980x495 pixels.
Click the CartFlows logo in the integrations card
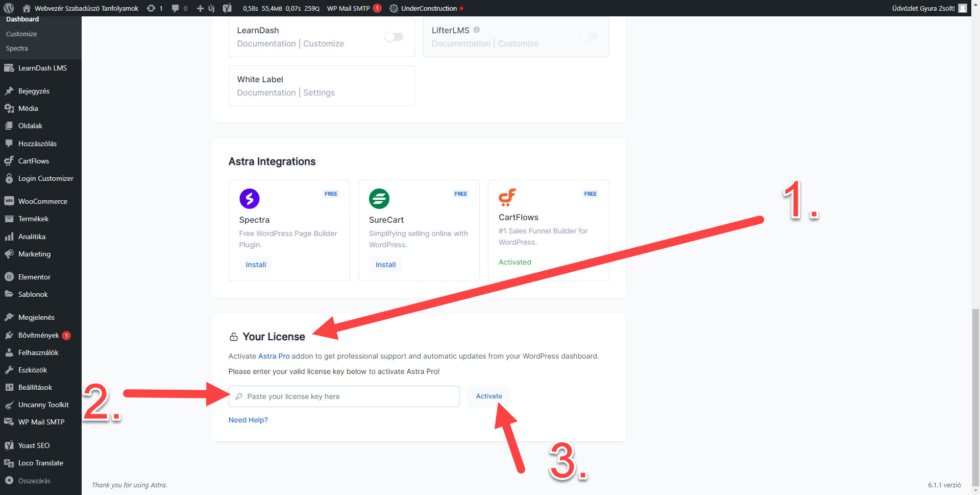(x=507, y=197)
